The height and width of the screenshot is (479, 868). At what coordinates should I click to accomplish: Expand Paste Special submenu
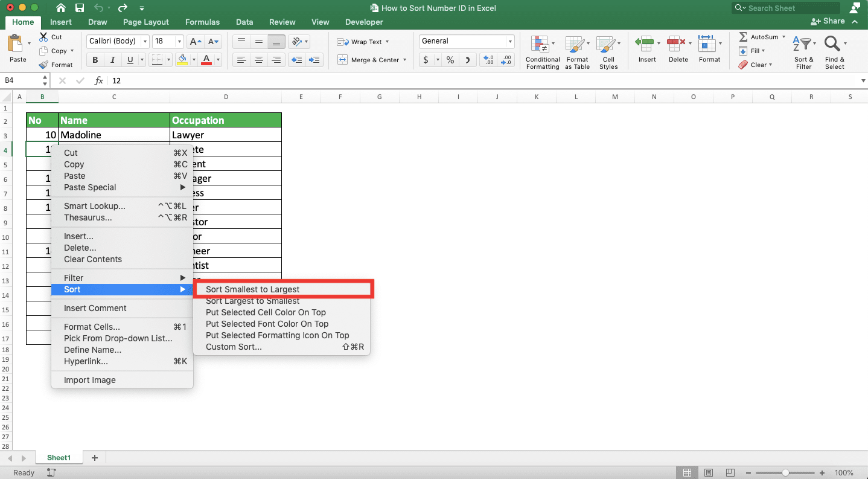tap(123, 187)
